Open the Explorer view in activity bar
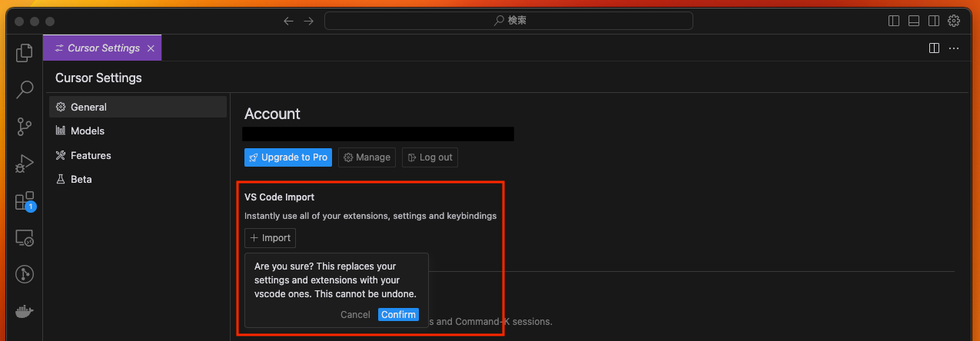This screenshot has height=341, width=980. pyautogui.click(x=25, y=53)
